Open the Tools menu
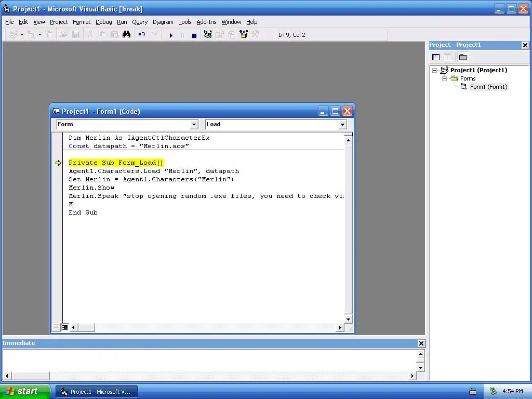 coord(185,22)
